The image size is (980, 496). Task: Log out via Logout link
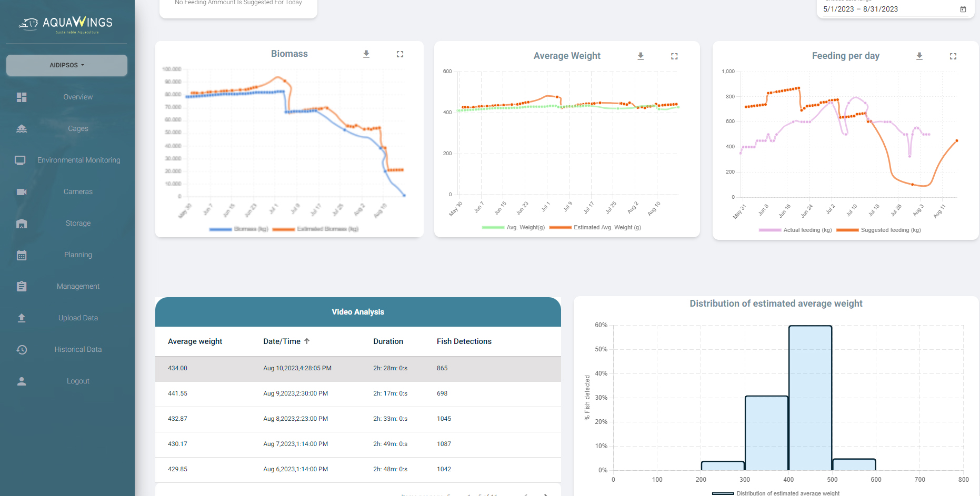(x=78, y=381)
